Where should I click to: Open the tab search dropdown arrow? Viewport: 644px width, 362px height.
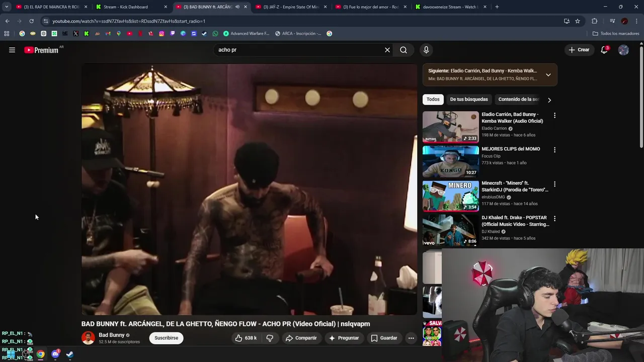(x=7, y=7)
